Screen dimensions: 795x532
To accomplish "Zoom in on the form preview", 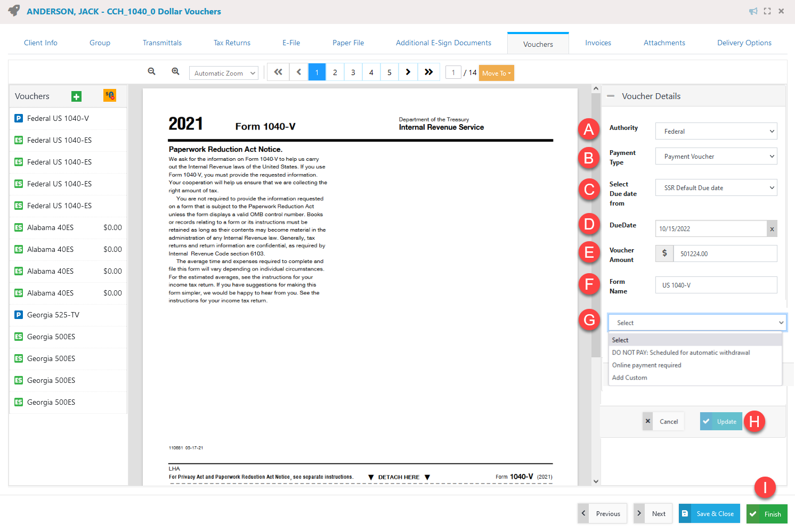I will (175, 71).
